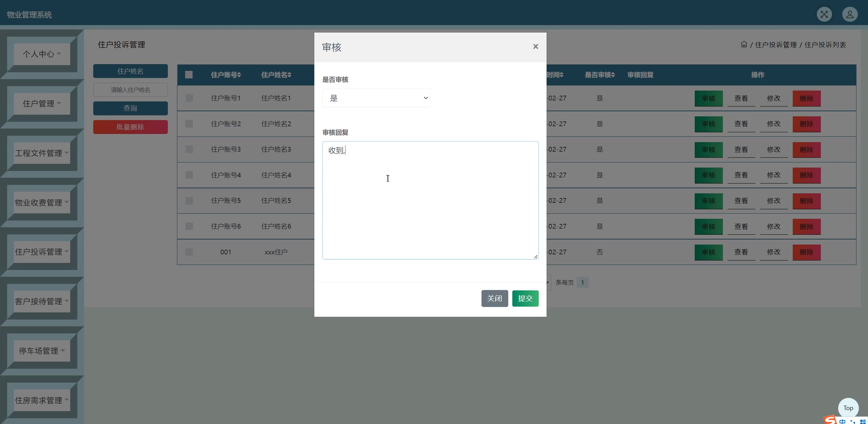Toggle the select-all checkbox in table header
Image resolution: width=868 pixels, height=424 pixels.
[189, 75]
